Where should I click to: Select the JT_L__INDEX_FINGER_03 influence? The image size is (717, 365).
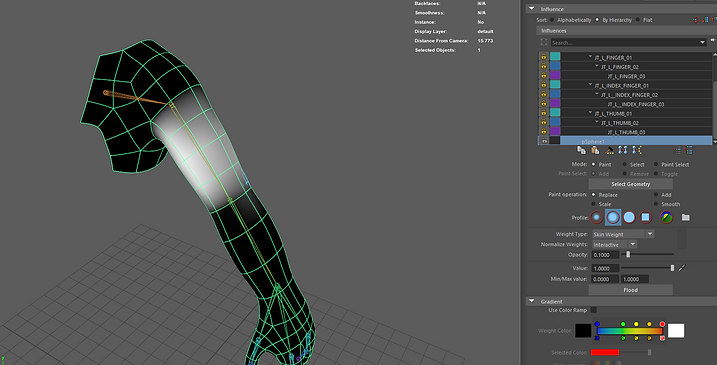[x=636, y=104]
